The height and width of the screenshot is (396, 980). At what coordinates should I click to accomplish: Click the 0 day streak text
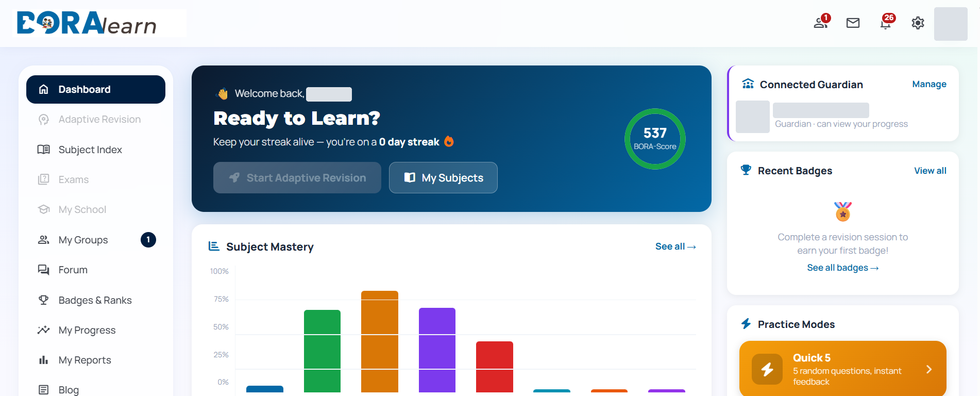pyautogui.click(x=409, y=142)
